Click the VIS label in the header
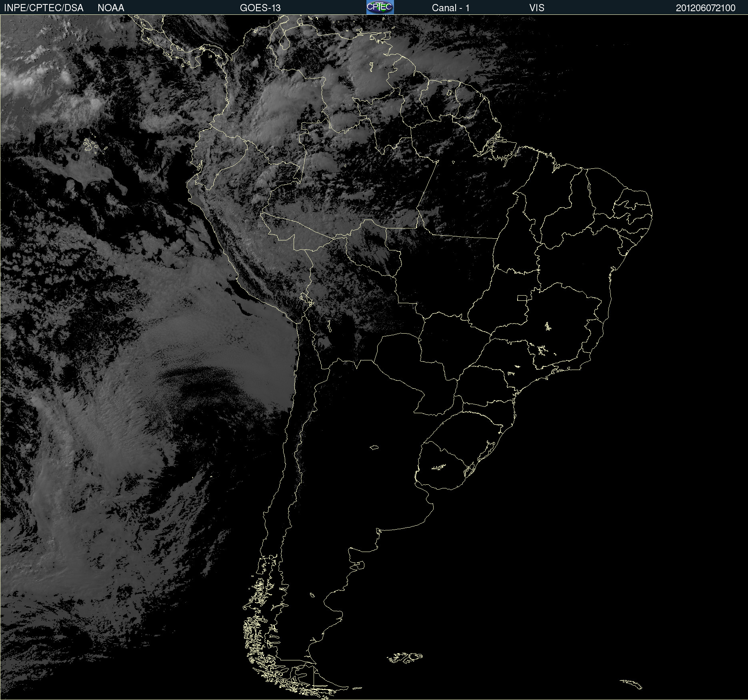Image resolution: width=748 pixels, height=700 pixels. [x=536, y=8]
